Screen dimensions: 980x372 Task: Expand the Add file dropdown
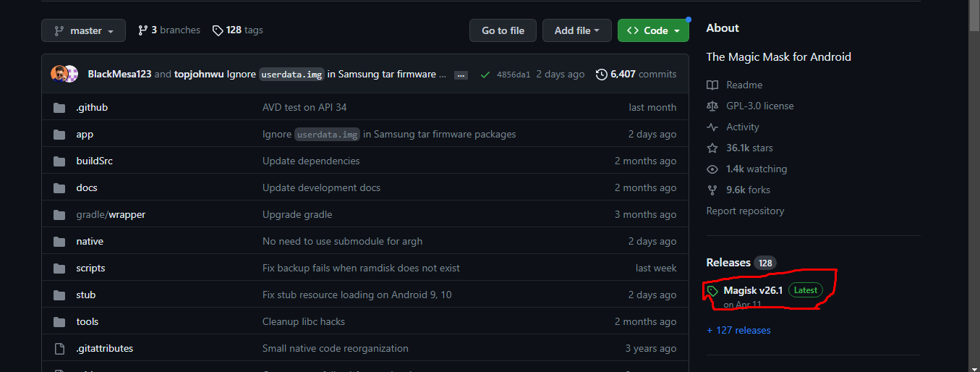coord(576,30)
